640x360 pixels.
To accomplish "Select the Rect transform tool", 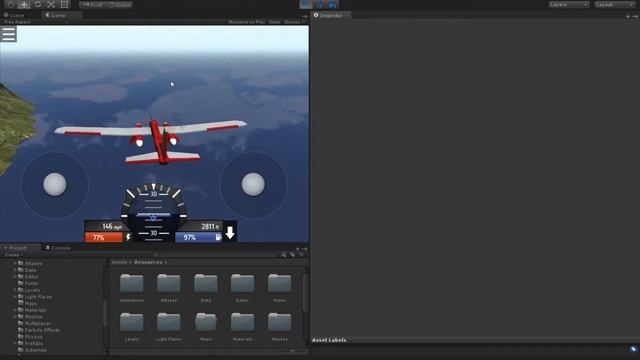I will coord(64,4).
